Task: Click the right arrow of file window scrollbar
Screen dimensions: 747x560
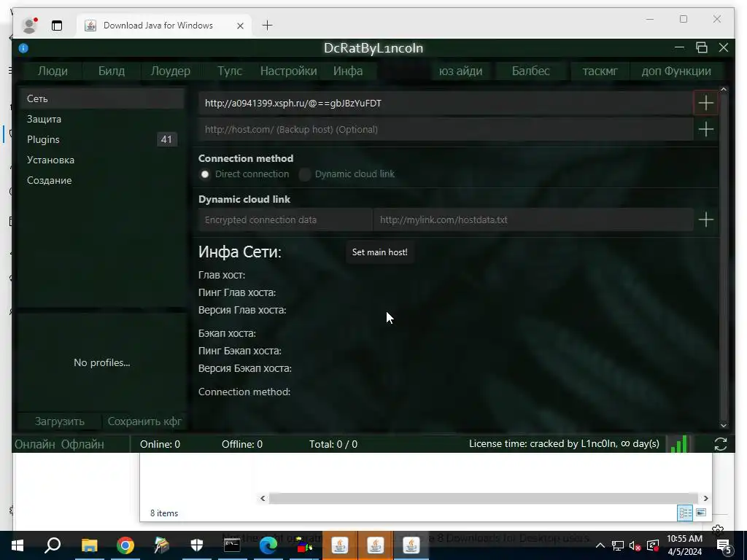Action: coord(705,498)
